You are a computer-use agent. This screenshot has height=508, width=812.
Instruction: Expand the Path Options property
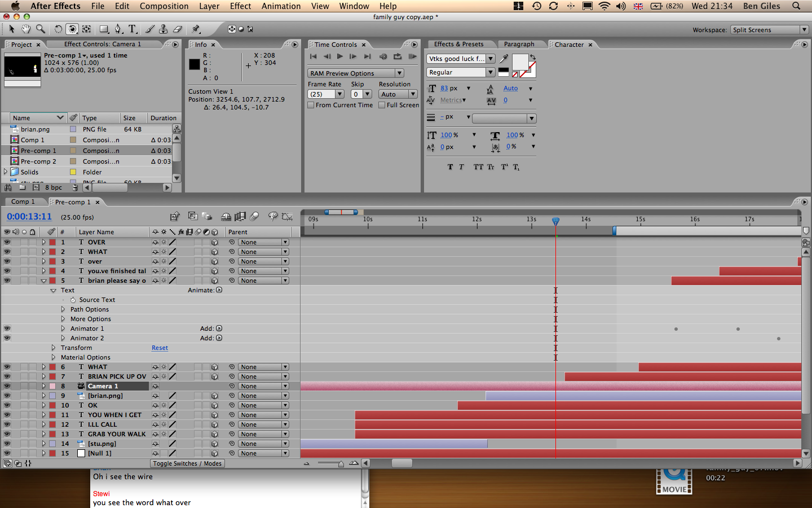coord(63,309)
